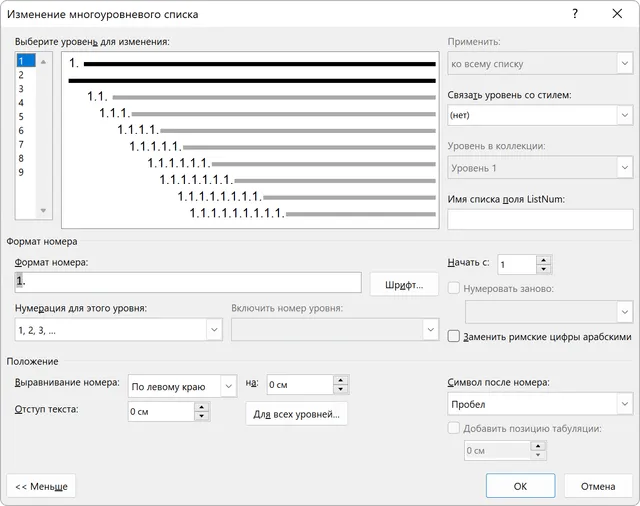Image resolution: width=640 pixels, height=506 pixels.
Task: Increase the 'Отступ текста' value
Action: click(201, 407)
